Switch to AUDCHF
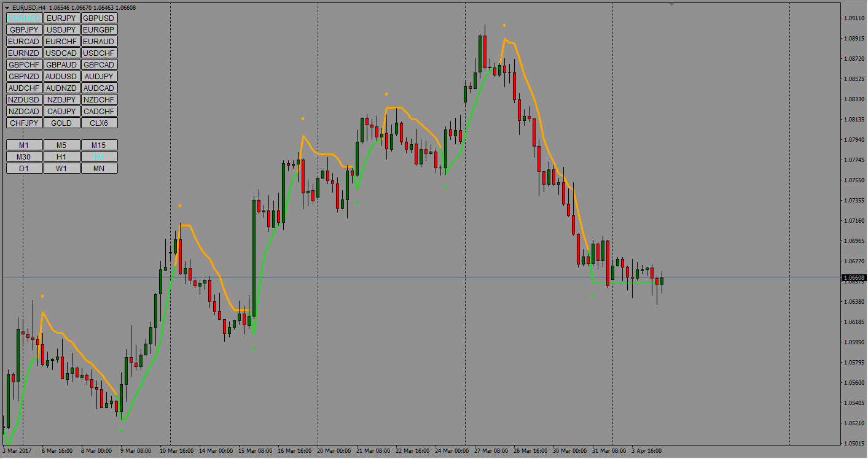 tap(25, 88)
